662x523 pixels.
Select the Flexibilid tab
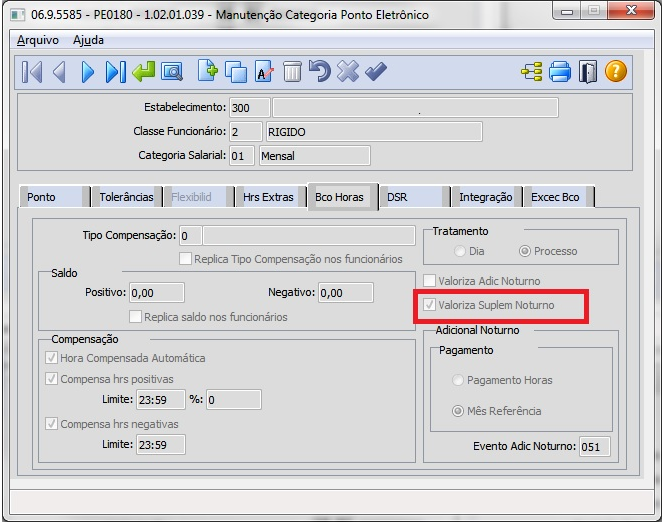click(x=199, y=197)
